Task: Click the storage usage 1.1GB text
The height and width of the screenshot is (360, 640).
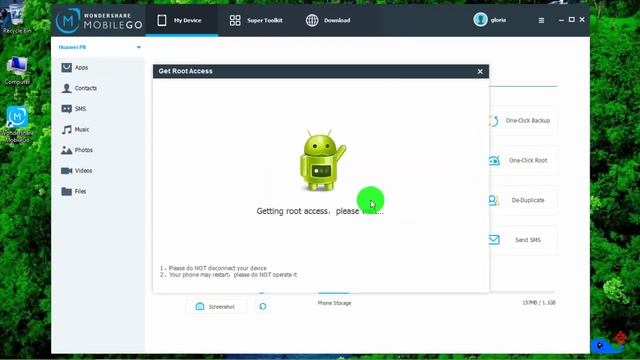Action: [x=539, y=303]
